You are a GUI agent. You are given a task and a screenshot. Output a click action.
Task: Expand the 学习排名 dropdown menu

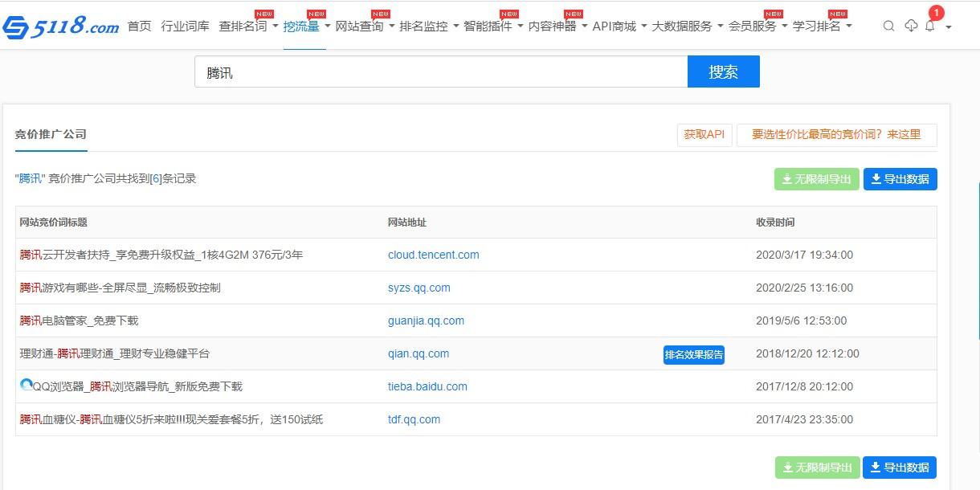pyautogui.click(x=823, y=26)
